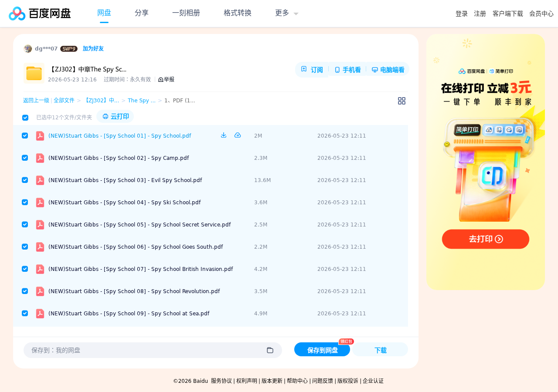
Task: Click PDF icon for Secret Service file
Action: coord(40,225)
